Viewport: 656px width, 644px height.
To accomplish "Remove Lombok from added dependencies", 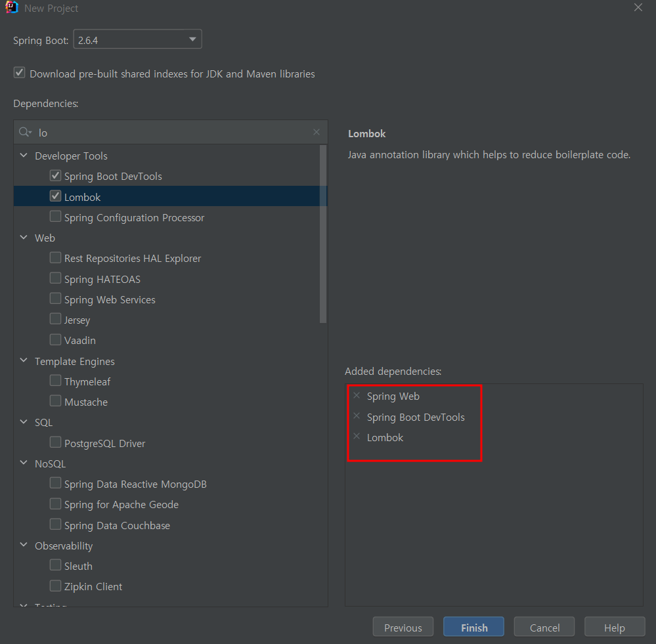I will [357, 436].
